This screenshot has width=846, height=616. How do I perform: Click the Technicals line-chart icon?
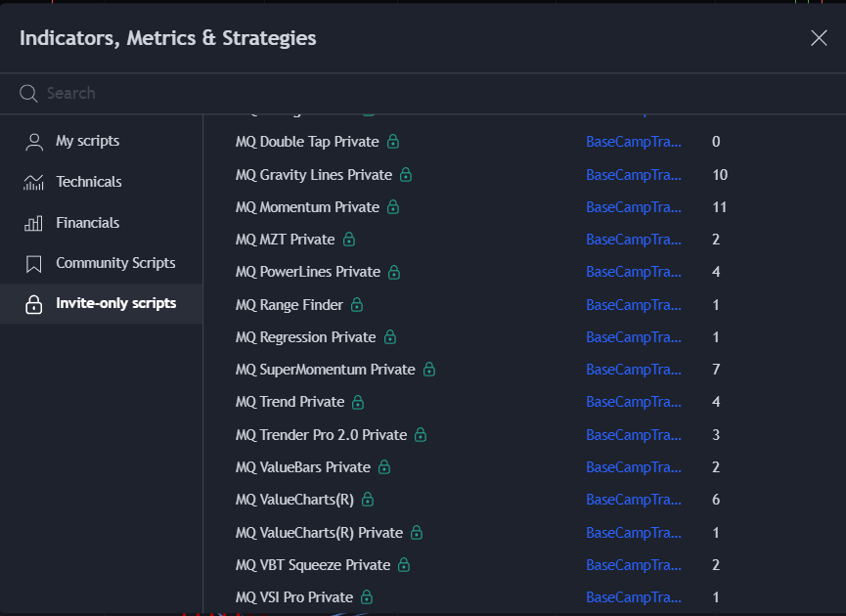tap(33, 182)
